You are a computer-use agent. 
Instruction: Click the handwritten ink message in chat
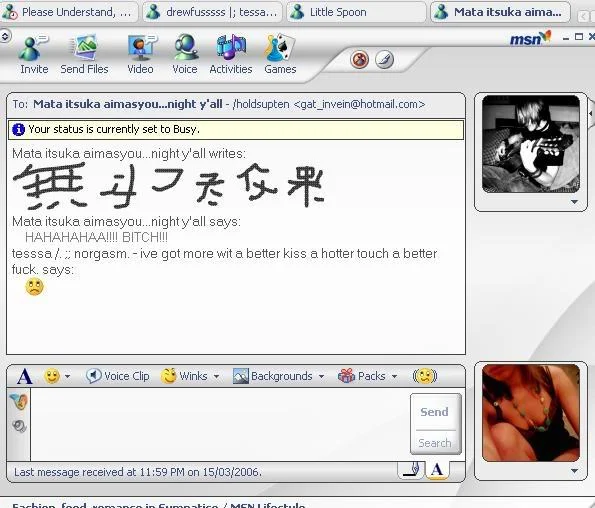(169, 186)
